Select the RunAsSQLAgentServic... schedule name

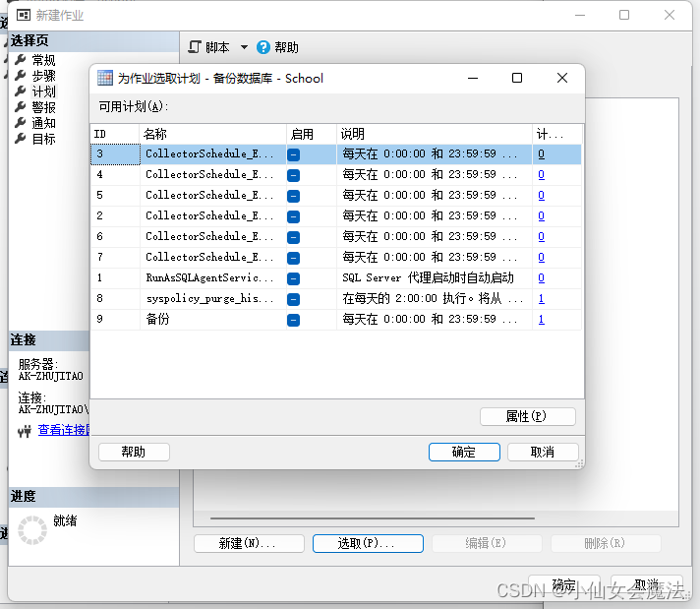(209, 277)
